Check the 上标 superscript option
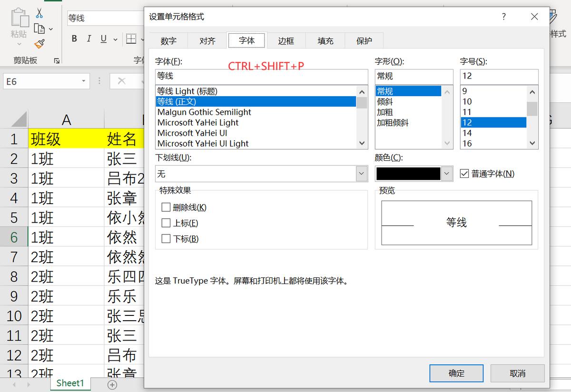Screen dimensions: 571x392 (x=166, y=223)
